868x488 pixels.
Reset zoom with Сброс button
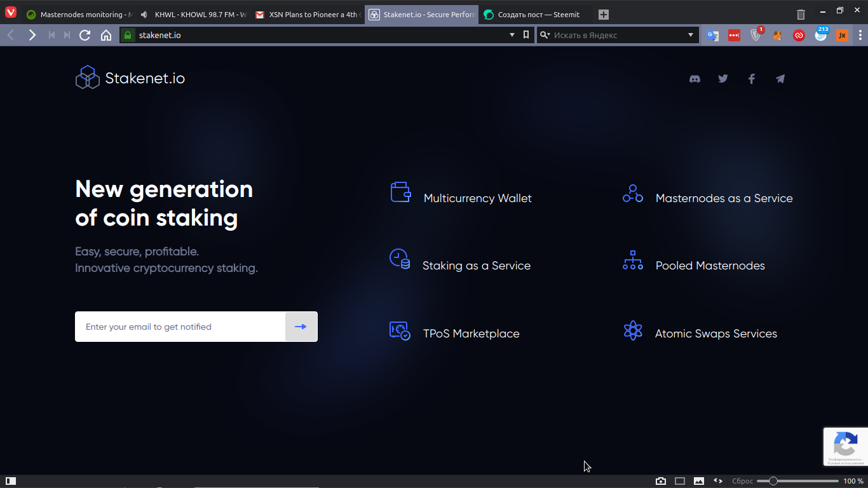tap(742, 481)
